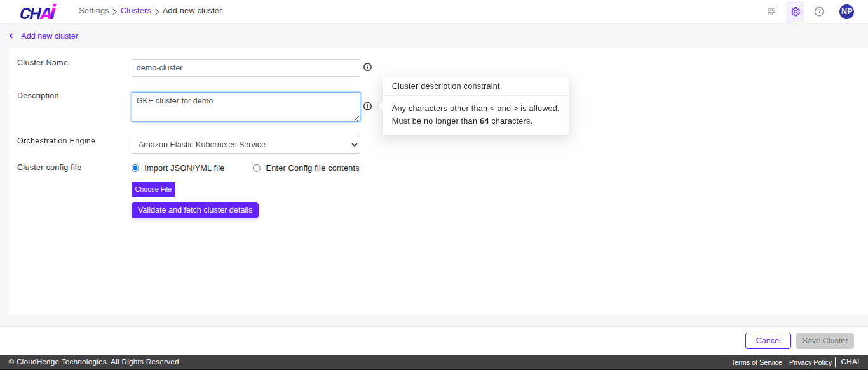Screen dimensions: 868x370
Task: Switch config input to Enter Config file contents
Action: point(256,168)
